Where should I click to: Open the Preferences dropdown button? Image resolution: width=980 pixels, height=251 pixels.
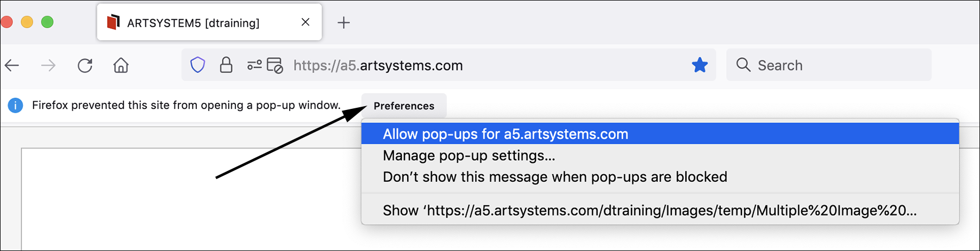404,106
